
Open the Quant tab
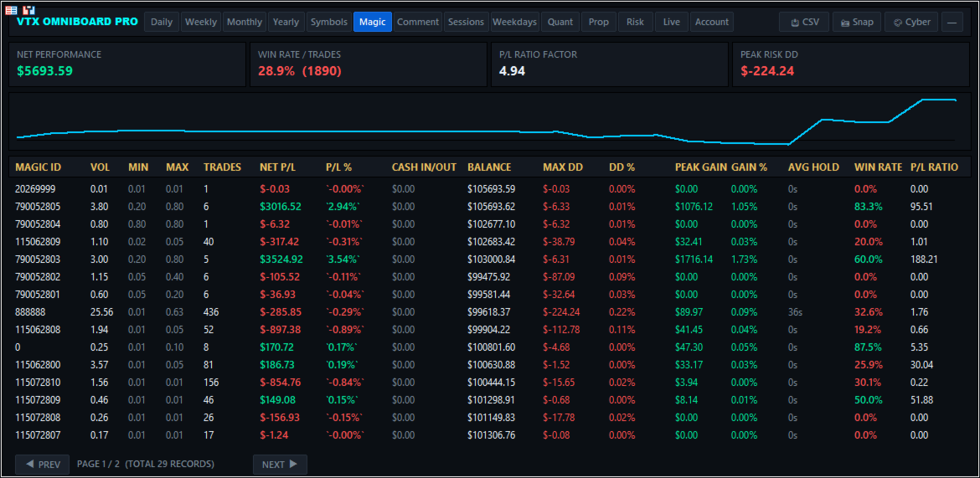coord(560,22)
